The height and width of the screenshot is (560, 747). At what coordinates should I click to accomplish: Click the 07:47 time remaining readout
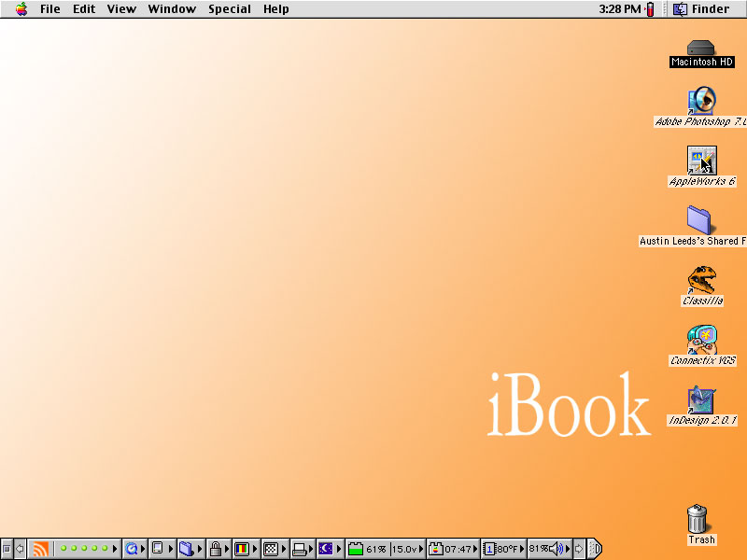pos(458,550)
